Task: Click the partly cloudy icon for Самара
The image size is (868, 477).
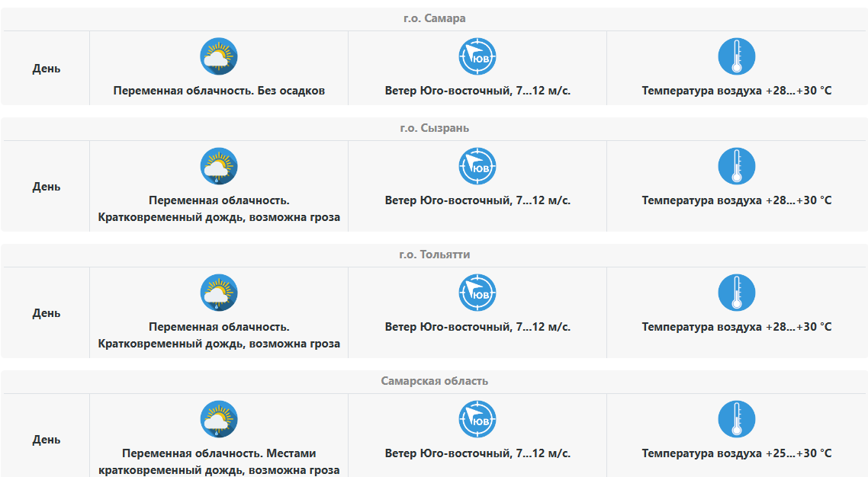Action: tap(219, 56)
